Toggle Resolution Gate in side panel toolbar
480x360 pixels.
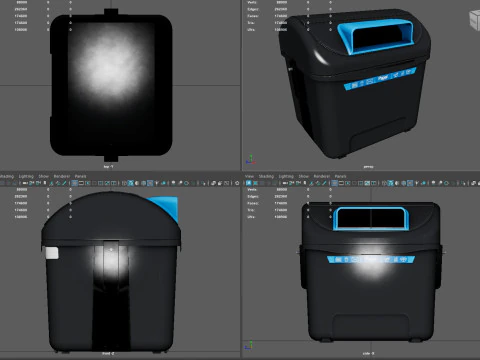[348, 183]
